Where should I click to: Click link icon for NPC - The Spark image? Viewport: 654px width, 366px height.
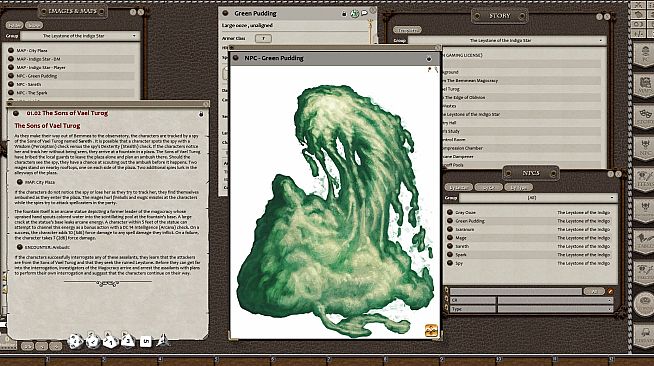click(11, 93)
